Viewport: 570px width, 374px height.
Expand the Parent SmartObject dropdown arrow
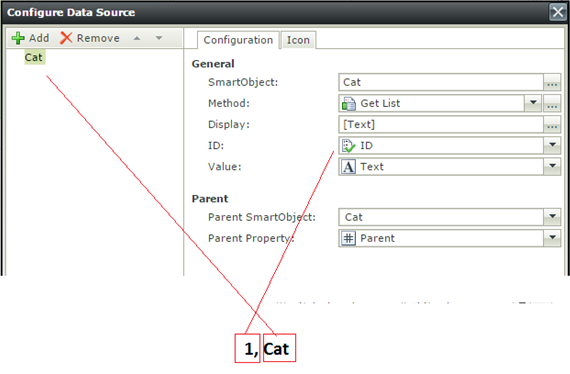tap(552, 217)
